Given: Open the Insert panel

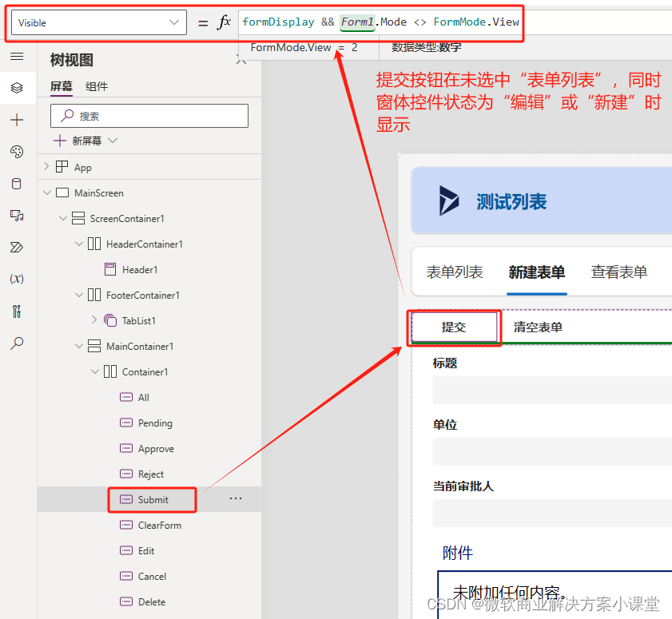Looking at the screenshot, I should 16,120.
